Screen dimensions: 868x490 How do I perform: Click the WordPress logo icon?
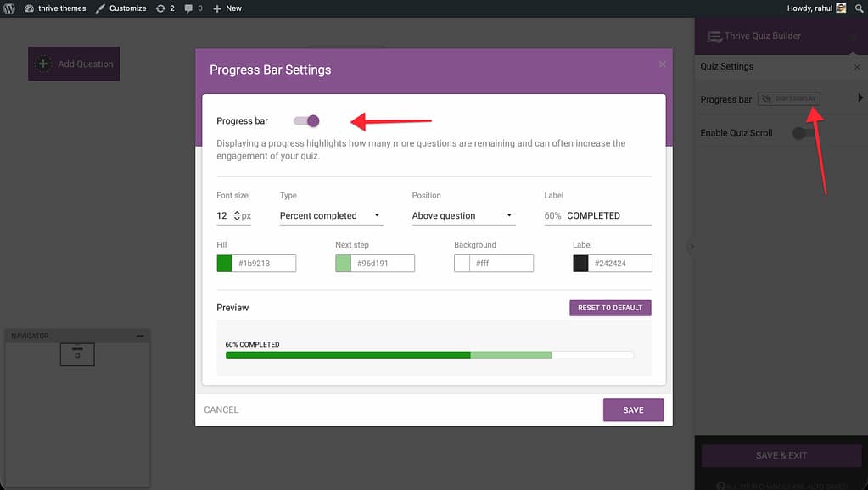tap(9, 8)
